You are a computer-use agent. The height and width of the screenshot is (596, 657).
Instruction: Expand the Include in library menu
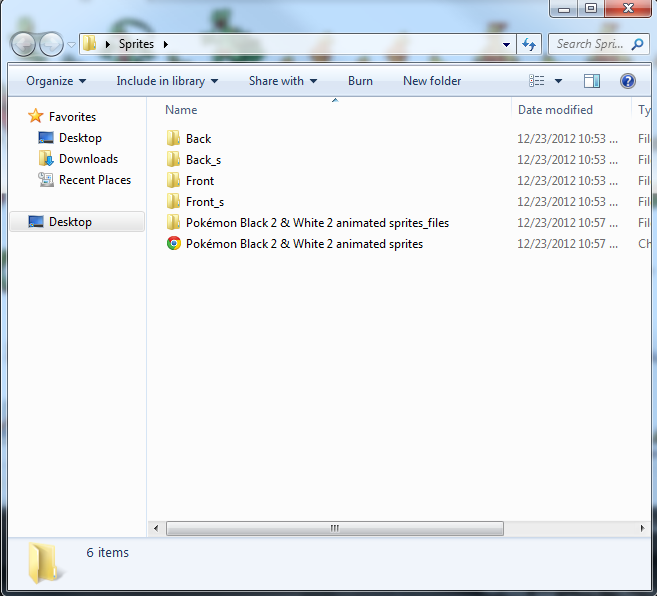coord(166,81)
